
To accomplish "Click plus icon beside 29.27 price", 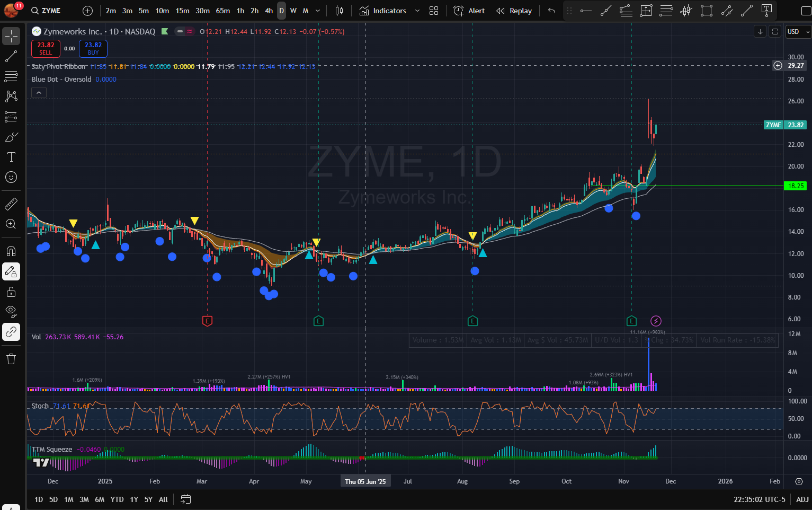I will pos(778,66).
